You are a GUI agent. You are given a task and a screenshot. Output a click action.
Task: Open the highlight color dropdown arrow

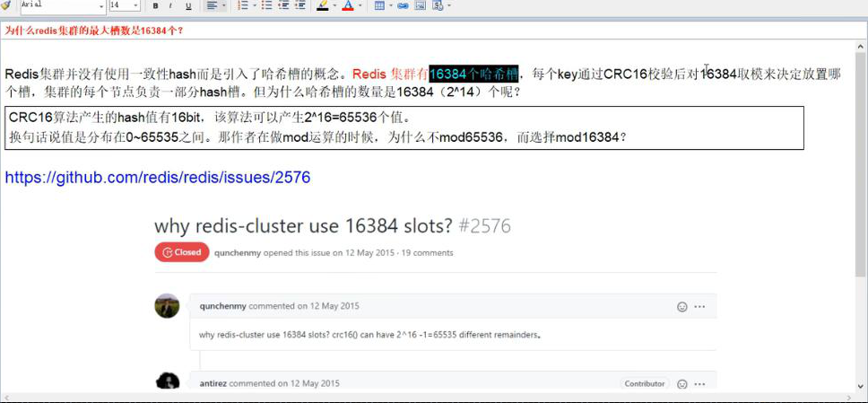coord(334,5)
